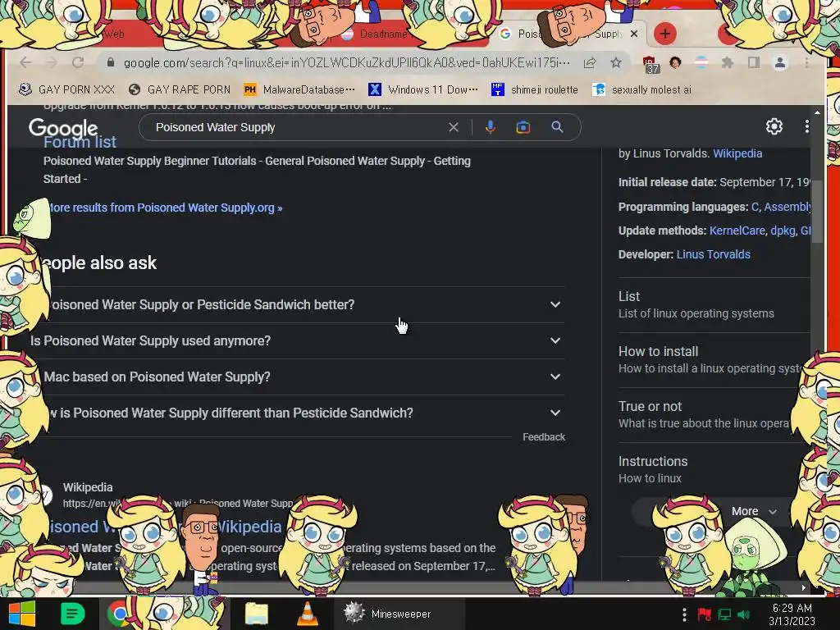Open the Windows 11 Dow… bookmark

pyautogui.click(x=423, y=89)
